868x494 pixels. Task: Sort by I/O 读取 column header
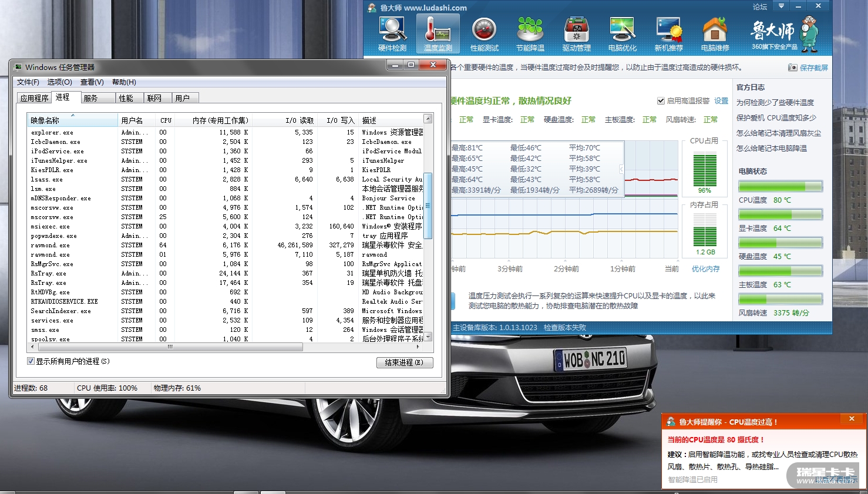(284, 120)
